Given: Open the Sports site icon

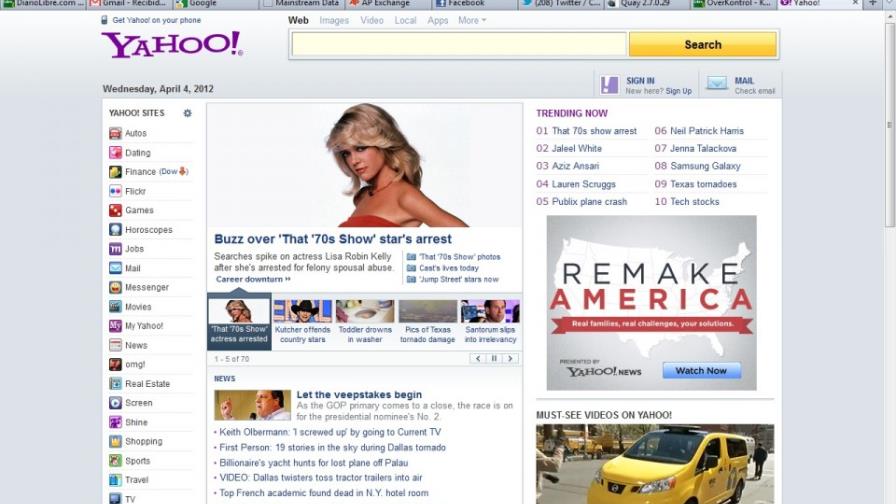Looking at the screenshot, I should pyautogui.click(x=115, y=461).
